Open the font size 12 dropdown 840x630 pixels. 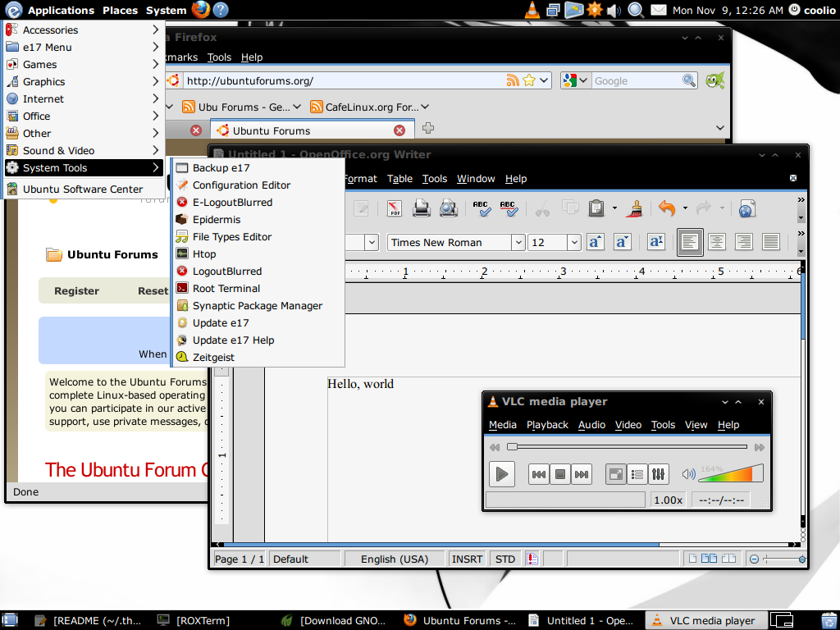pos(573,242)
